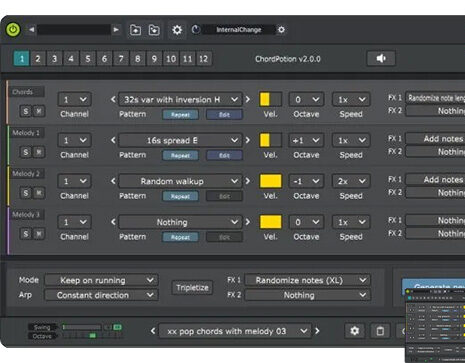This screenshot has width=465, height=363.
Task: Click previous pattern arrow for Melody 2
Action: [x=113, y=181]
